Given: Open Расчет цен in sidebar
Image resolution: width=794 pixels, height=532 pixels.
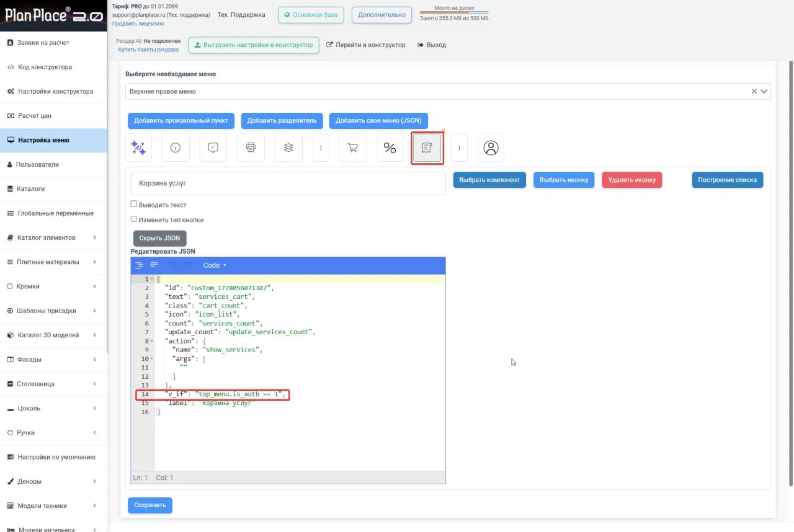Looking at the screenshot, I should [53, 116].
